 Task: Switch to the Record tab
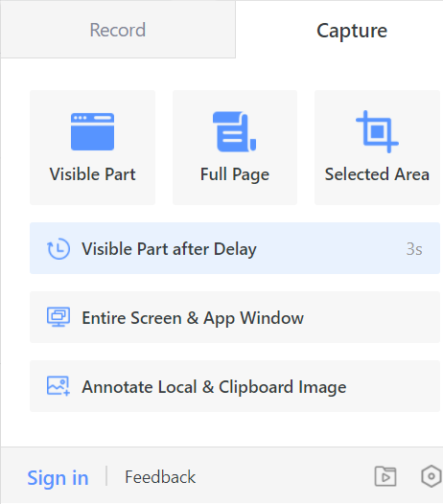pos(118,30)
